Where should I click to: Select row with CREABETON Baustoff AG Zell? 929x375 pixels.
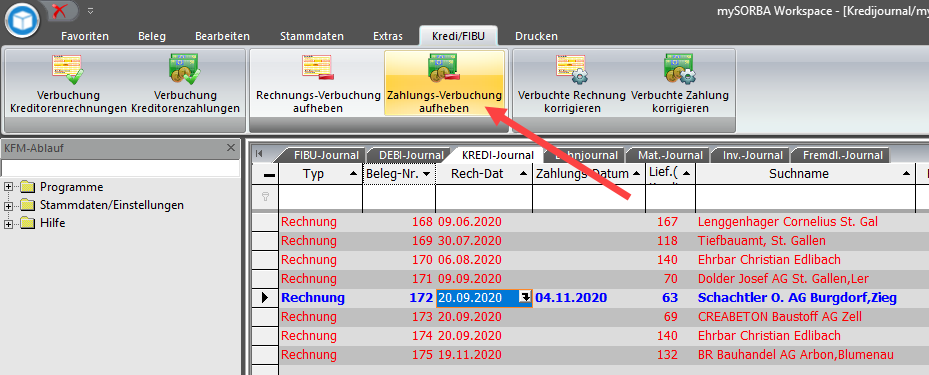click(780, 316)
